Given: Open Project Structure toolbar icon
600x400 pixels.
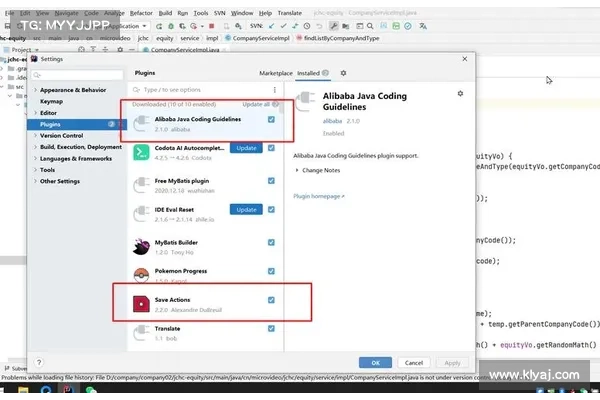Looking at the screenshot, I should click(x=346, y=26).
